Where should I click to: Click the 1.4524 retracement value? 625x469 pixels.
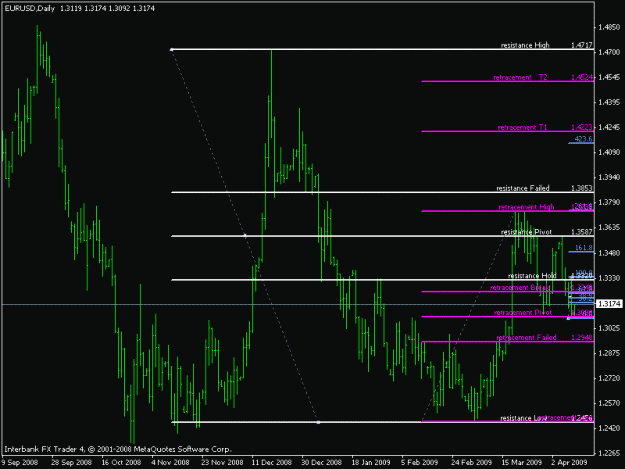coord(582,77)
